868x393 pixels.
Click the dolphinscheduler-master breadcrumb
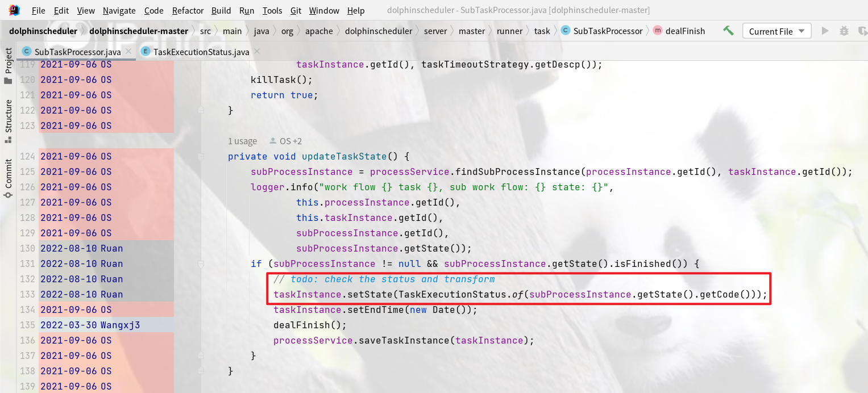click(x=139, y=31)
